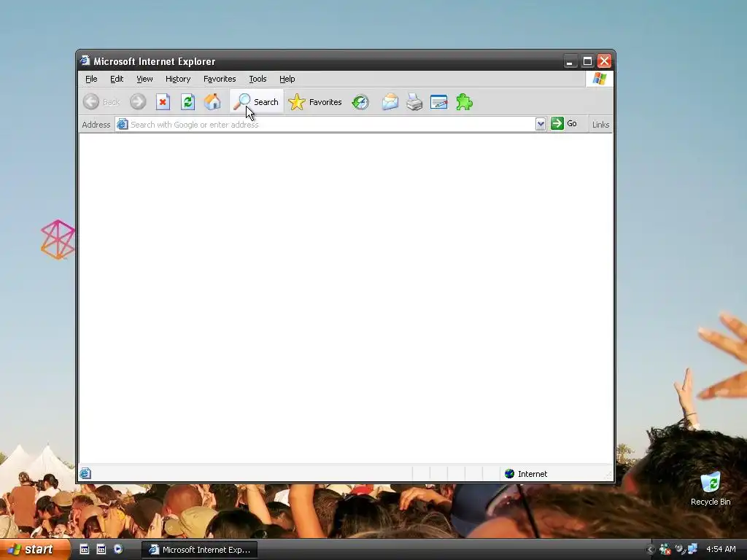Expand the Links toolbar
Image resolution: width=747 pixels, height=560 pixels.
600,124
